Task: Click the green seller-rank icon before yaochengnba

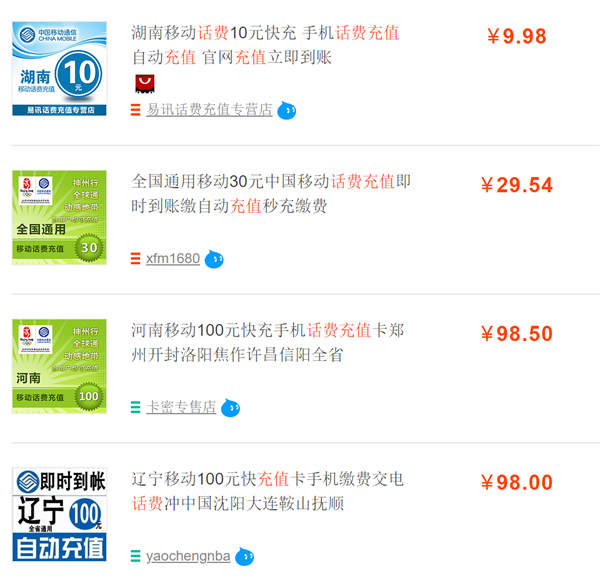Action: tap(135, 556)
